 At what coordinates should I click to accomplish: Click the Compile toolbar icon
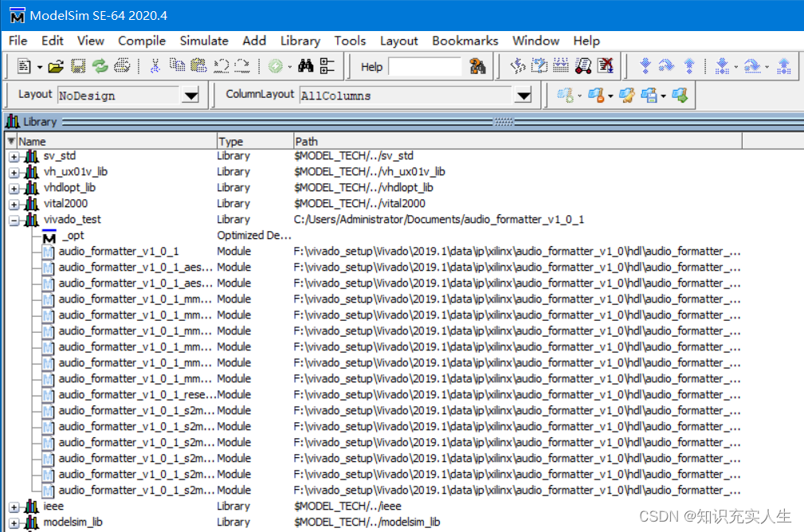pyautogui.click(x=518, y=65)
